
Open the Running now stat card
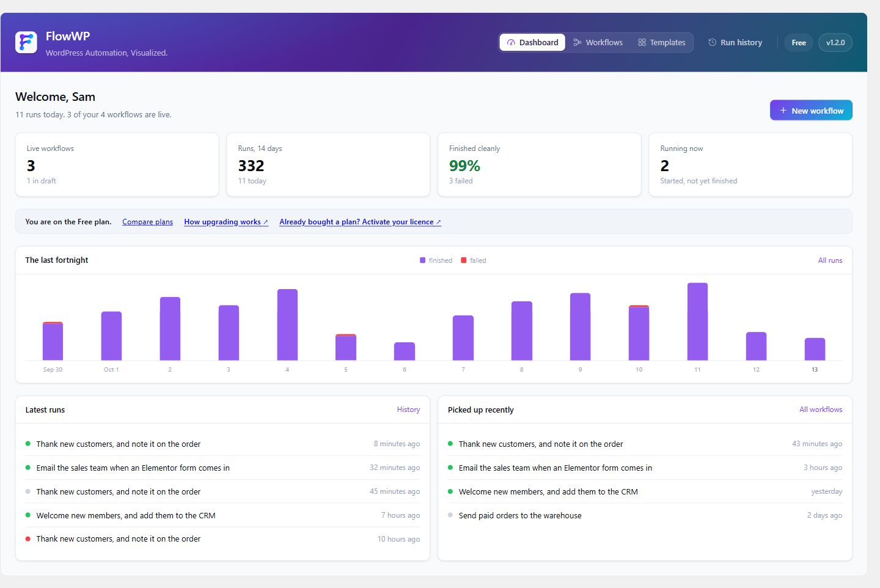[750, 164]
